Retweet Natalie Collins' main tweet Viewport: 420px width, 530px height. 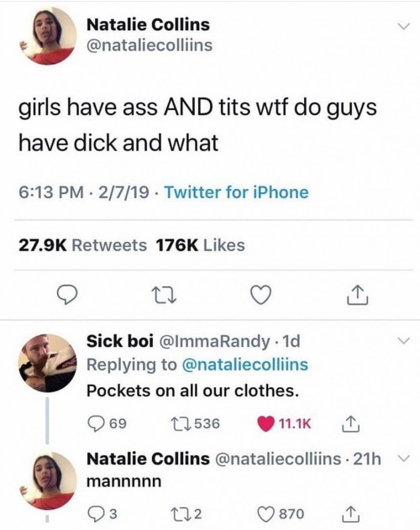(x=164, y=295)
